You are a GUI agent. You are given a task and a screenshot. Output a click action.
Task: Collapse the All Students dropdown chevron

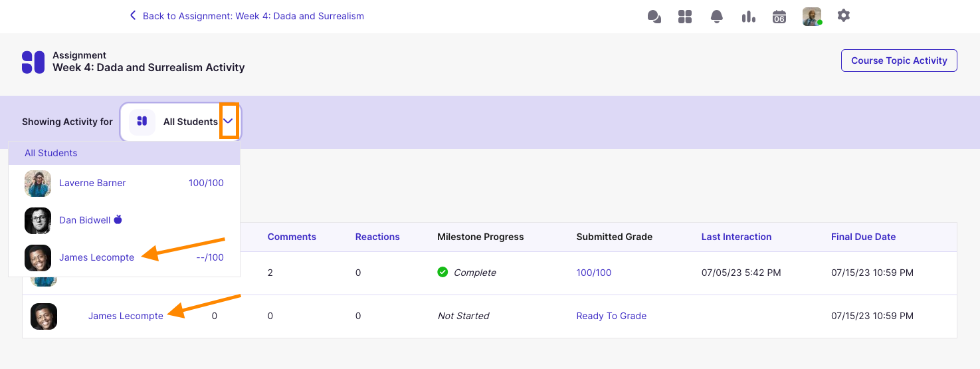pyautogui.click(x=229, y=121)
